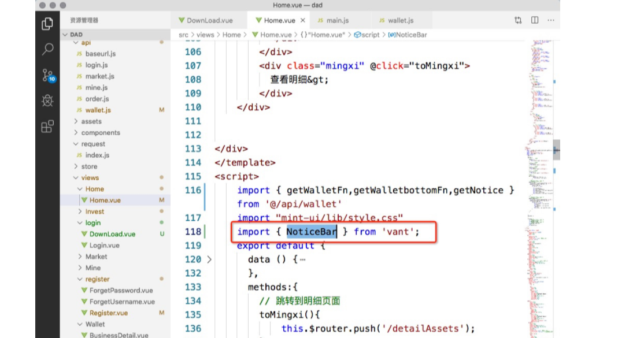Switch to the main.js tab

333,20
